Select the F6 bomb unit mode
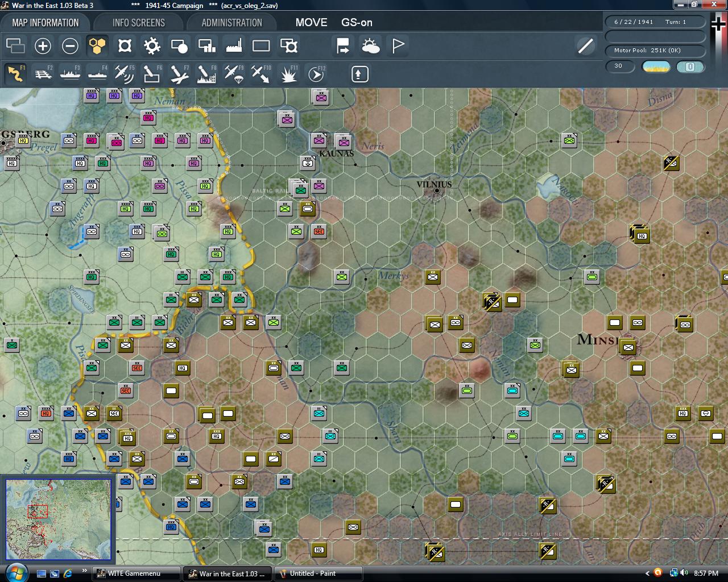This screenshot has height=582, width=728. [152, 74]
